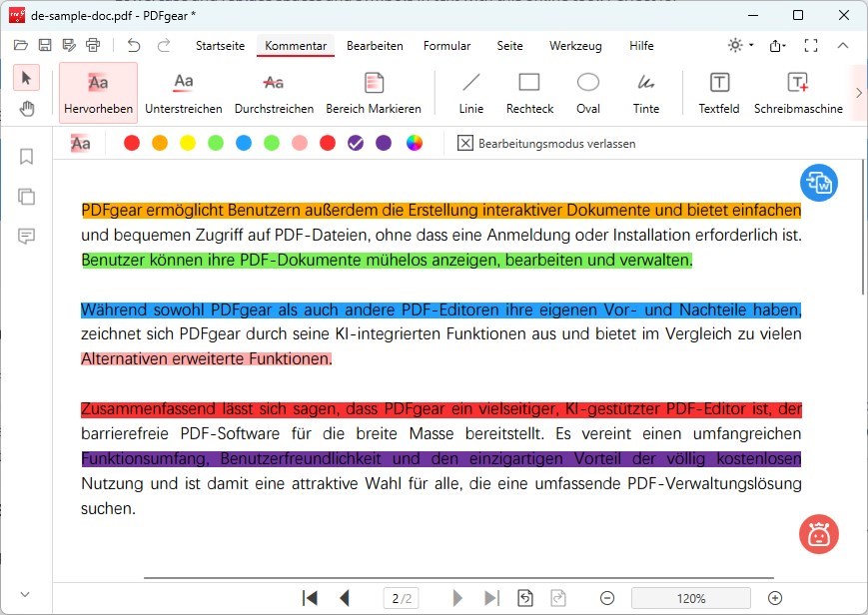Click the blue highlighted line starting 'Während sowohl'

point(440,309)
